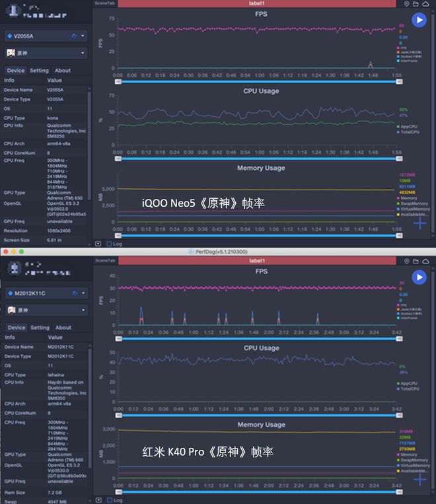Click the cloud upload icon in M2012K11C window

coord(425,261)
